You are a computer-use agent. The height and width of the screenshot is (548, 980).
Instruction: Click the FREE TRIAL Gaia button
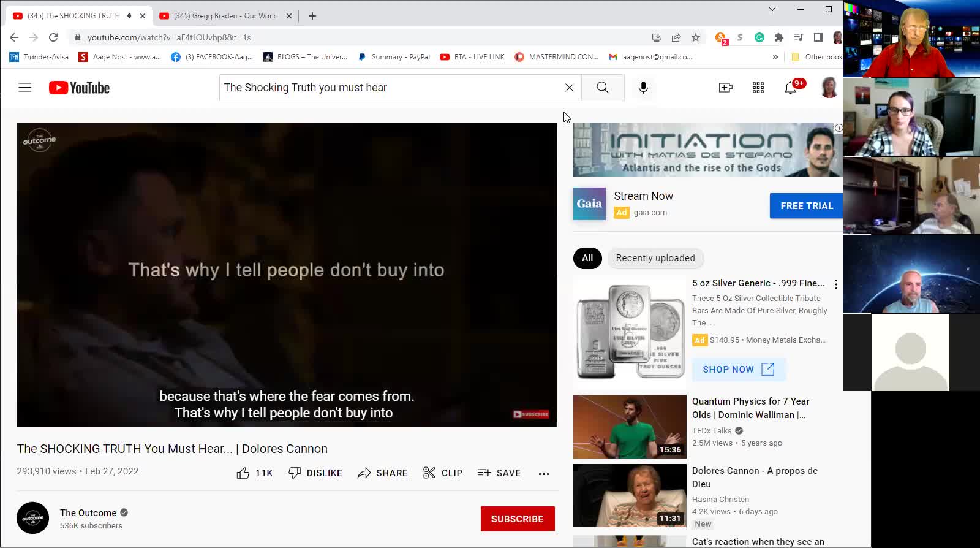pyautogui.click(x=807, y=206)
